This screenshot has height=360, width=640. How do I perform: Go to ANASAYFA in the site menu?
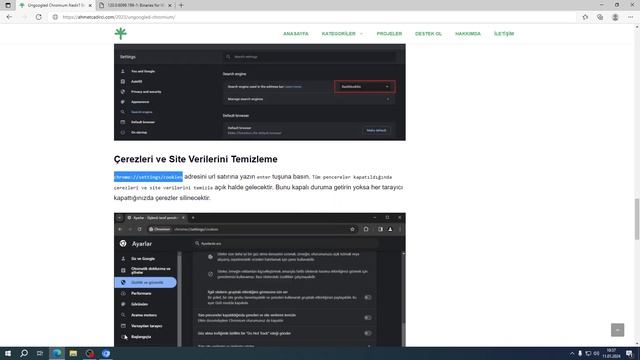coord(296,33)
